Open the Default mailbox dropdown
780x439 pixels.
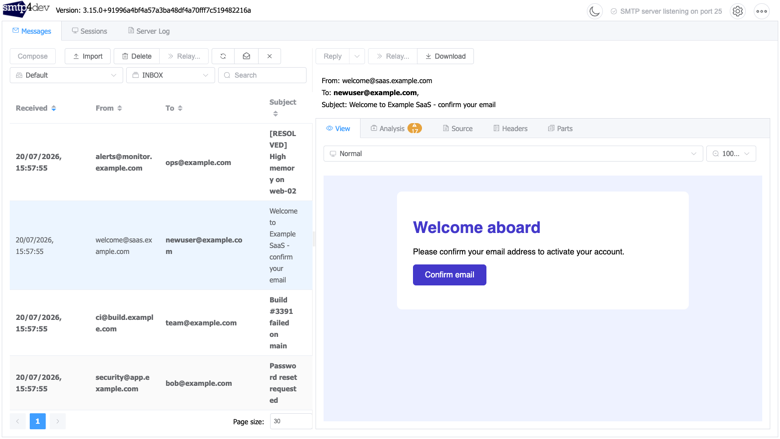tap(66, 75)
